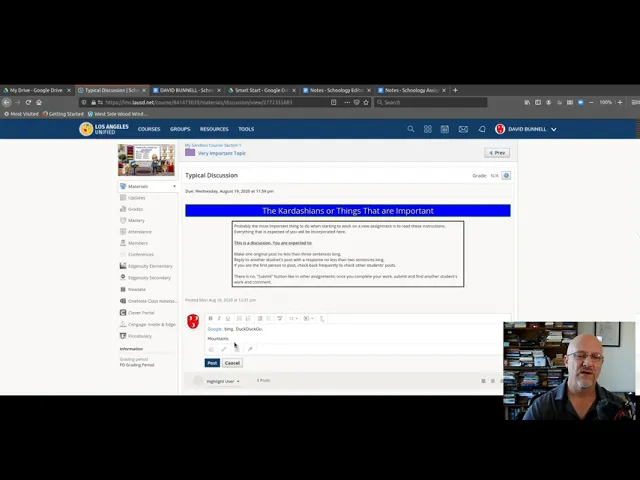
Task: Click the browser reload icon
Action: coord(28,102)
